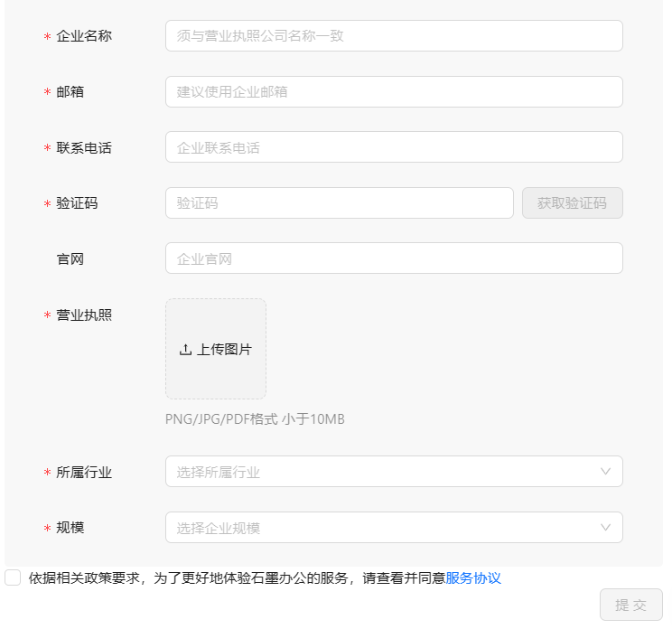The height and width of the screenshot is (629, 672).
Task: Focus the 企业名称 input field
Action: click(x=394, y=36)
